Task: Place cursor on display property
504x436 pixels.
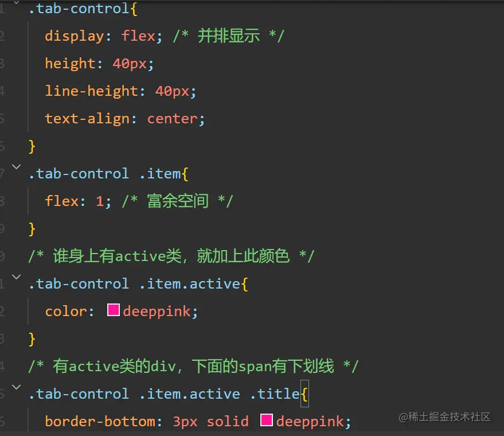Action: coord(74,36)
